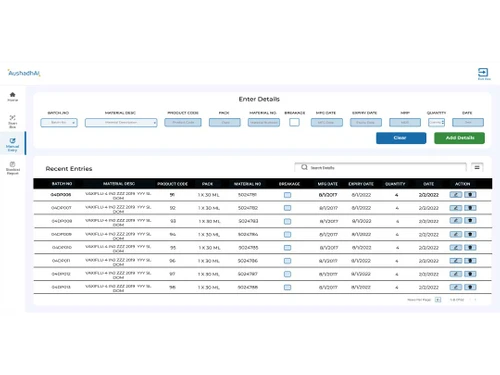Viewport: 500px width, 375px height.
Task: Click the Add Details button
Action: coord(459,138)
